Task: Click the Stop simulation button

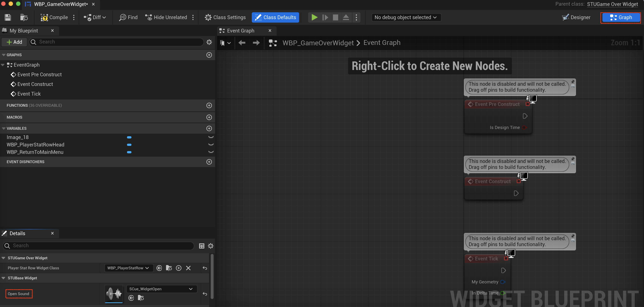Action: [x=336, y=17]
